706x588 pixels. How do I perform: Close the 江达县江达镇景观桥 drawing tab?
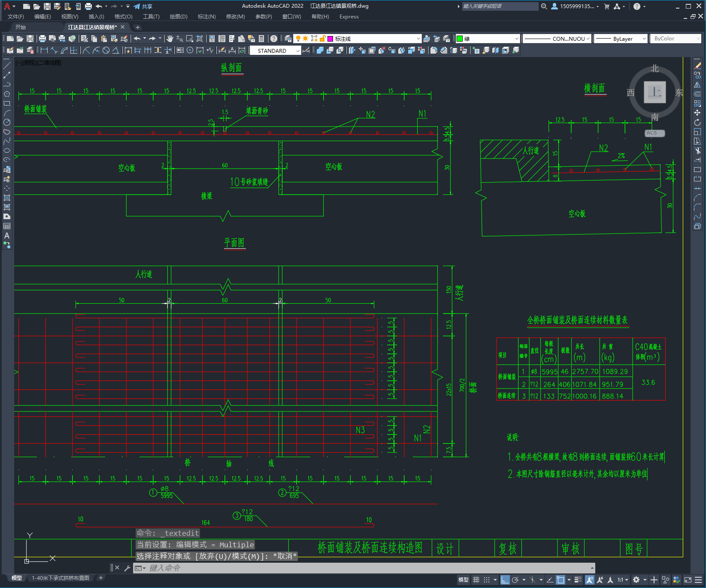[x=123, y=27]
